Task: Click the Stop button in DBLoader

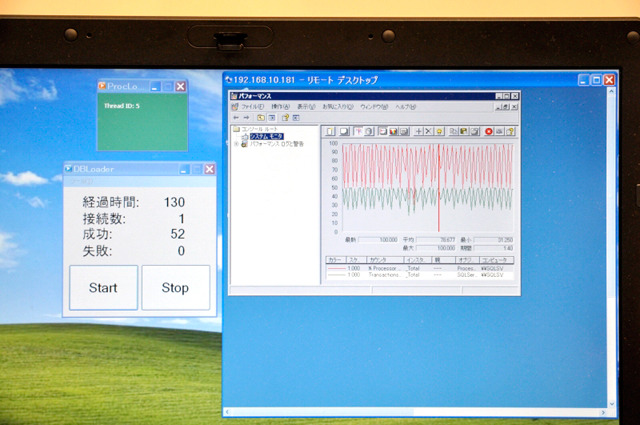Action: [176, 287]
